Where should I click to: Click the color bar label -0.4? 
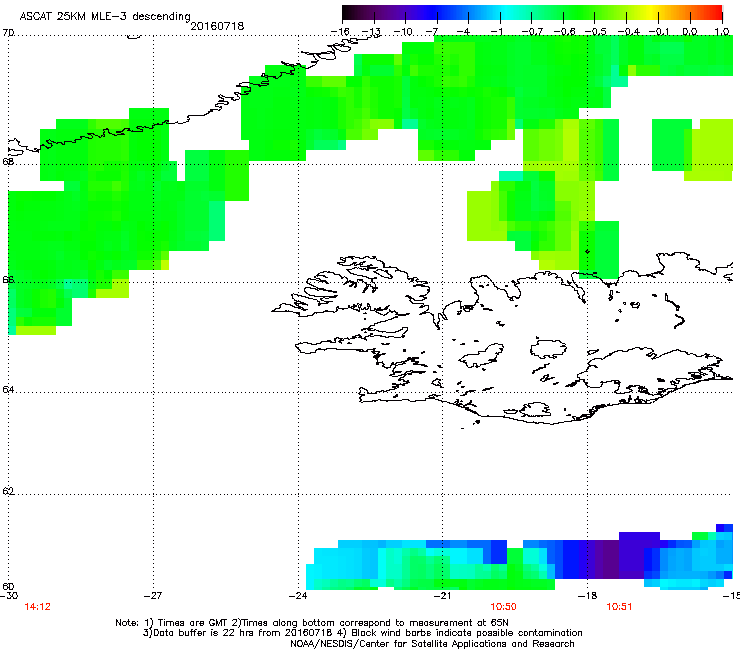pos(629,32)
